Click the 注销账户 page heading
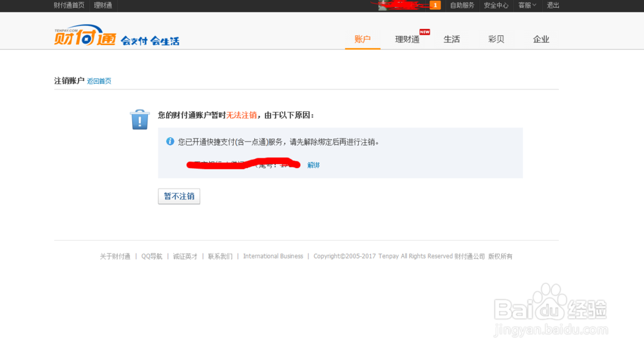Screen dimensions: 644x352 (x=69, y=81)
